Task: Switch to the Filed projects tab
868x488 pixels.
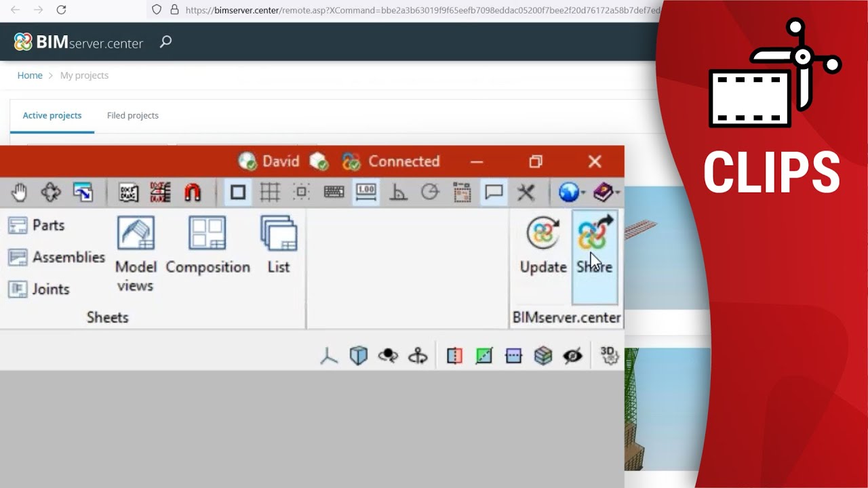Action: [x=133, y=115]
